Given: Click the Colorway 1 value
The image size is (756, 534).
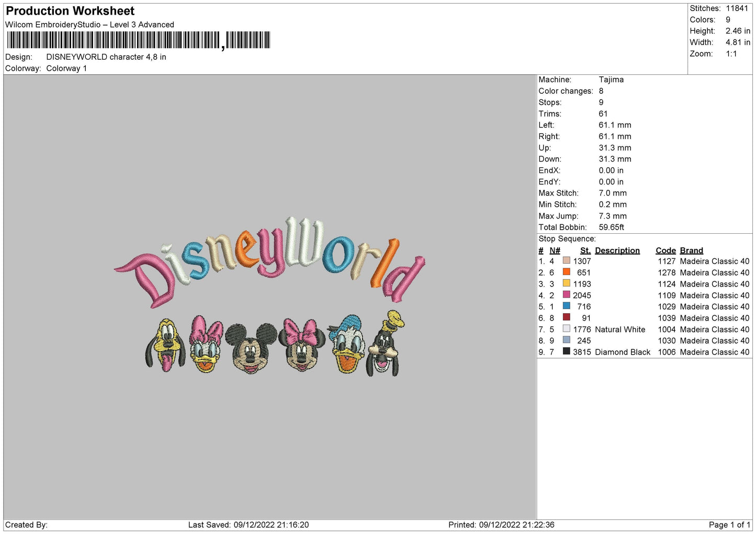Looking at the screenshot, I should 66,69.
